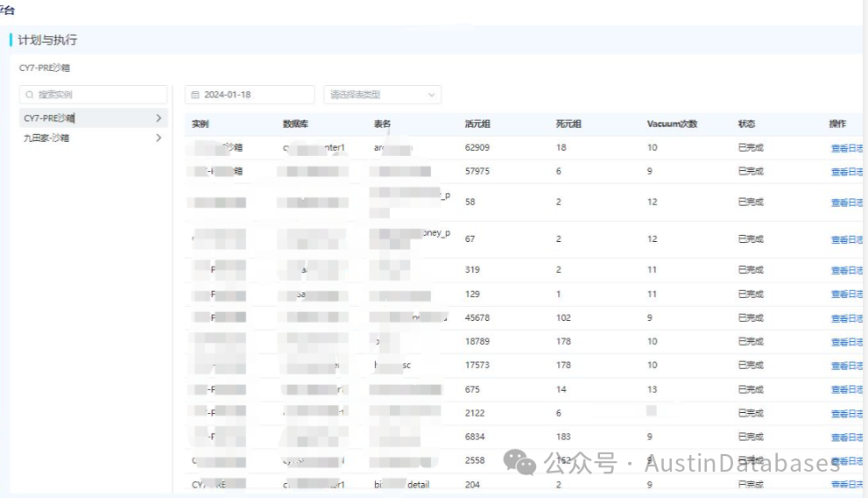Image resolution: width=868 pixels, height=498 pixels.
Task: Click the search magnifier icon in instance search
Action: pos(29,95)
